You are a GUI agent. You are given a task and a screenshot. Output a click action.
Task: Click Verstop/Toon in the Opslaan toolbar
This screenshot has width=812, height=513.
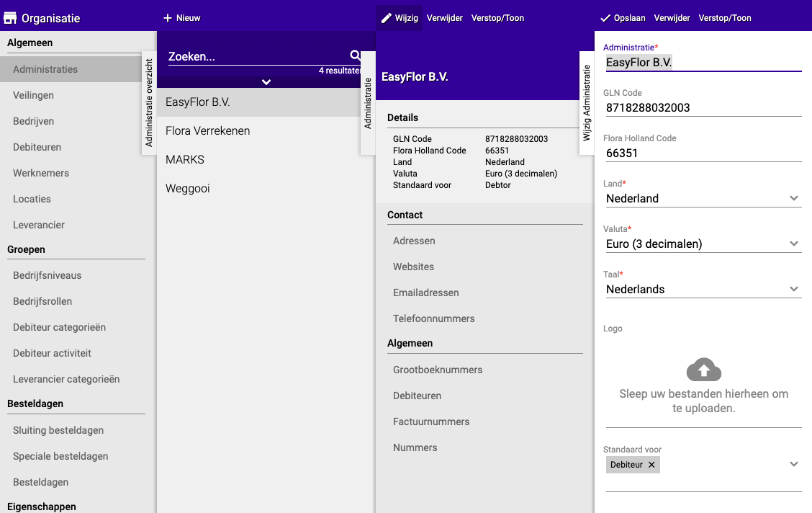point(725,18)
